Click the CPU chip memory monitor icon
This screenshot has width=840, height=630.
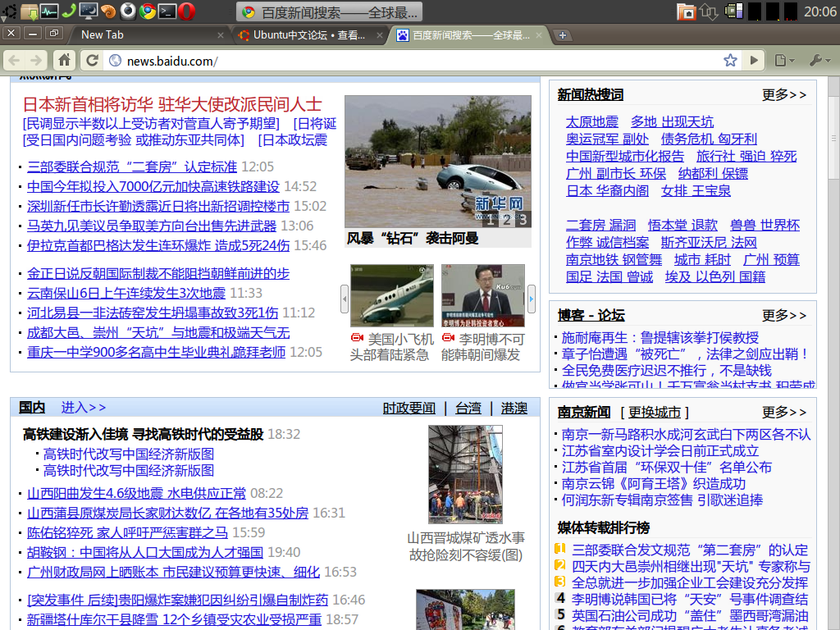pyautogui.click(x=733, y=11)
